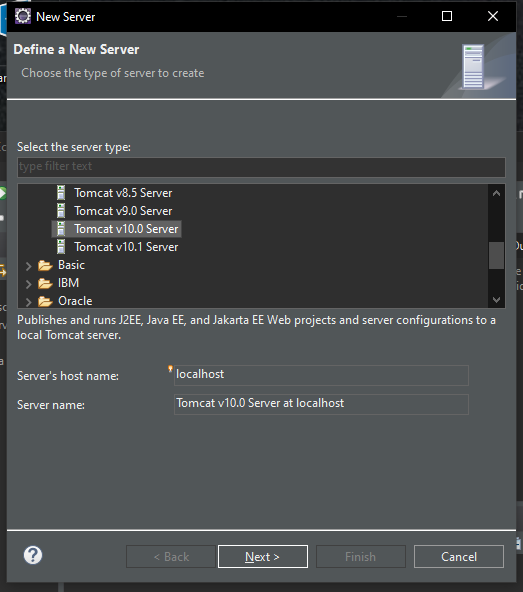Select Tomcat v10.0 Server entry
This screenshot has width=523, height=592.
click(126, 229)
